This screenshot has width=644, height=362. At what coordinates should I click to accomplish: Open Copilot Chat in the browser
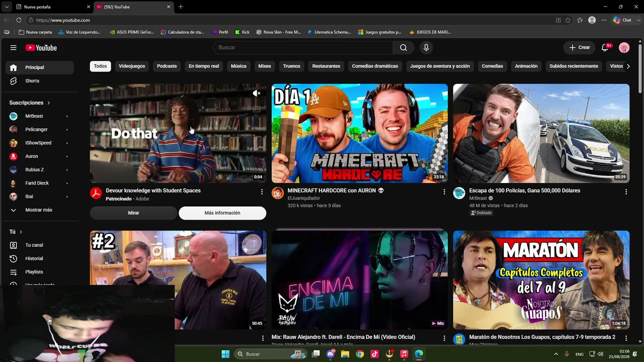coord(622,20)
